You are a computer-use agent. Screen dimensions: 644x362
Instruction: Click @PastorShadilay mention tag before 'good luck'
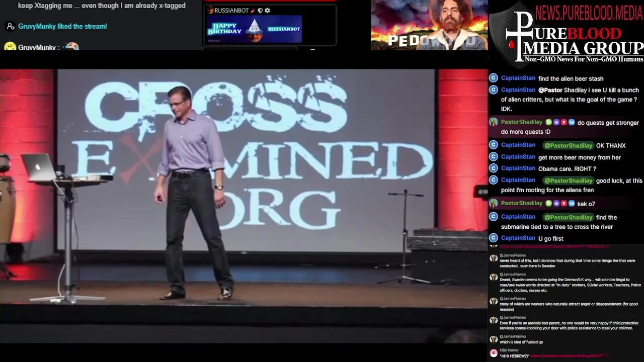[x=568, y=180]
